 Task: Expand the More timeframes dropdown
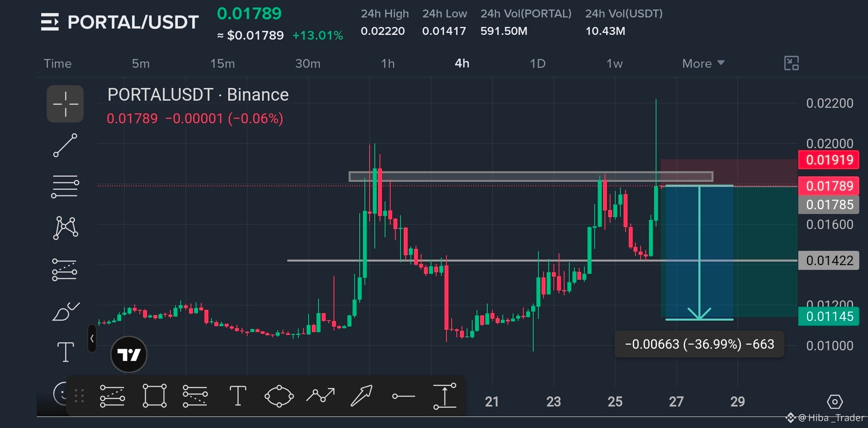pos(703,63)
